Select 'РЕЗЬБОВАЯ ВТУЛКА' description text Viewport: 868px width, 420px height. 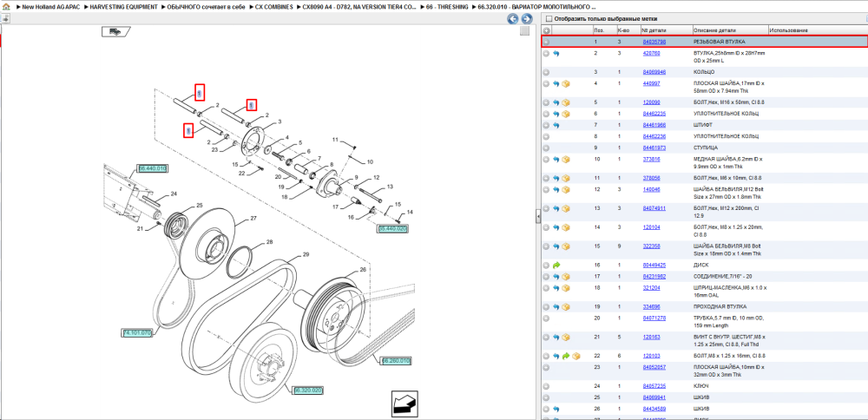(x=719, y=42)
